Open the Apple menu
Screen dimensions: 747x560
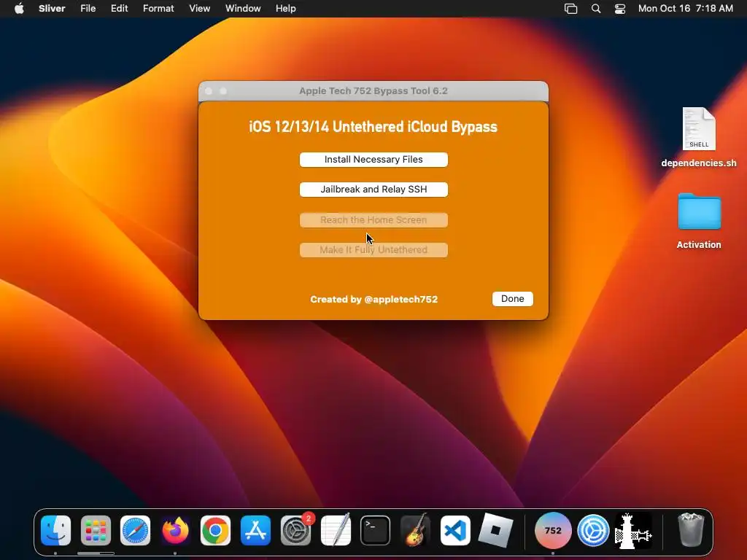tap(19, 9)
